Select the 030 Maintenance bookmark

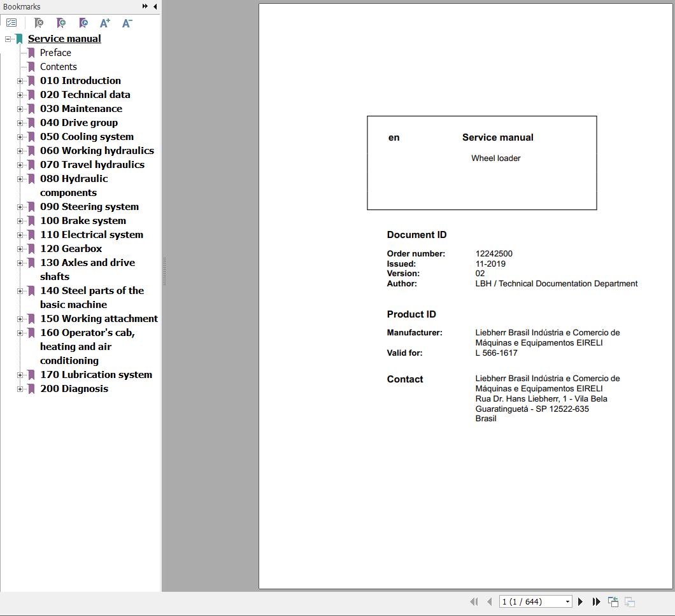tap(82, 108)
